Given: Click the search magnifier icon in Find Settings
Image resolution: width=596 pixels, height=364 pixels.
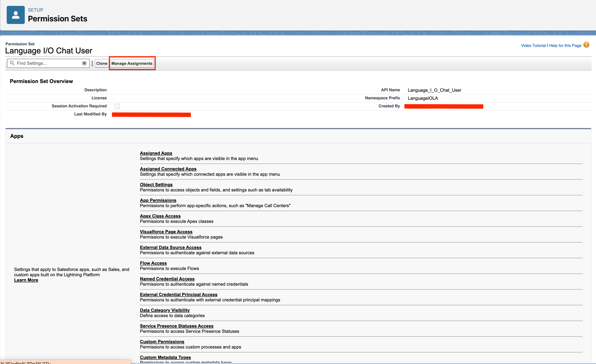Looking at the screenshot, I should 12,63.
